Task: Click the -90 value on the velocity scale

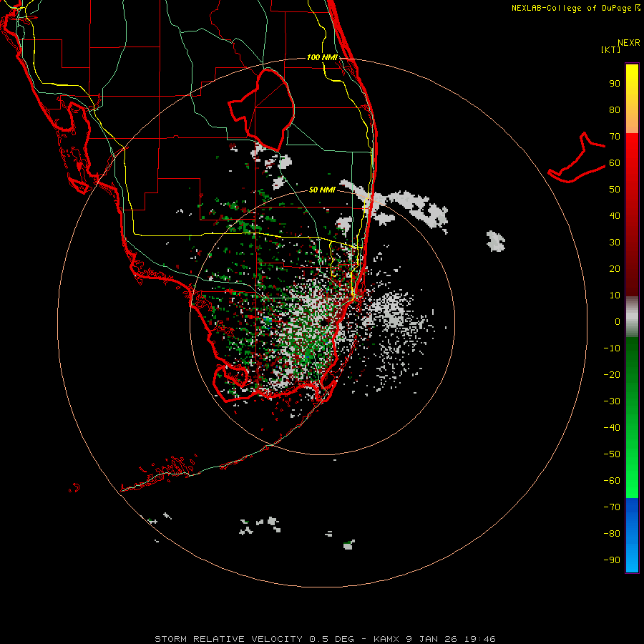Action: 612,560
